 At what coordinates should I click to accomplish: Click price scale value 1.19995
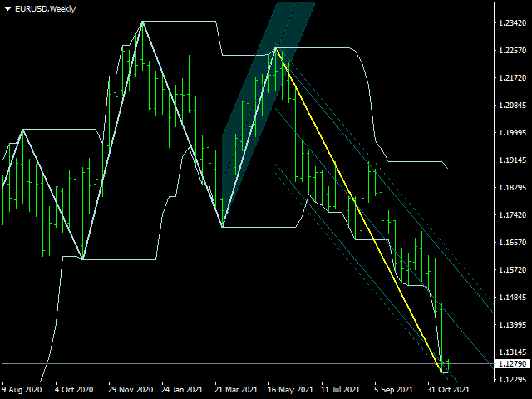tap(512, 133)
